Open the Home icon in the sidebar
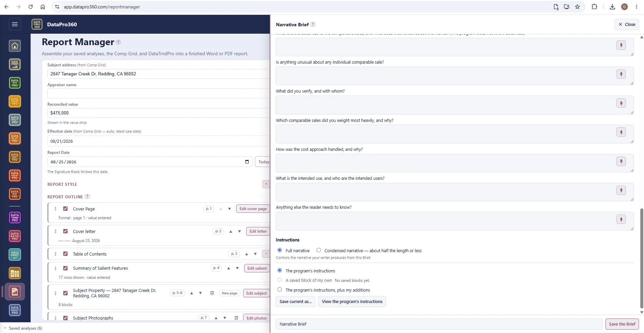Image resolution: width=644 pixels, height=333 pixels. point(15,46)
